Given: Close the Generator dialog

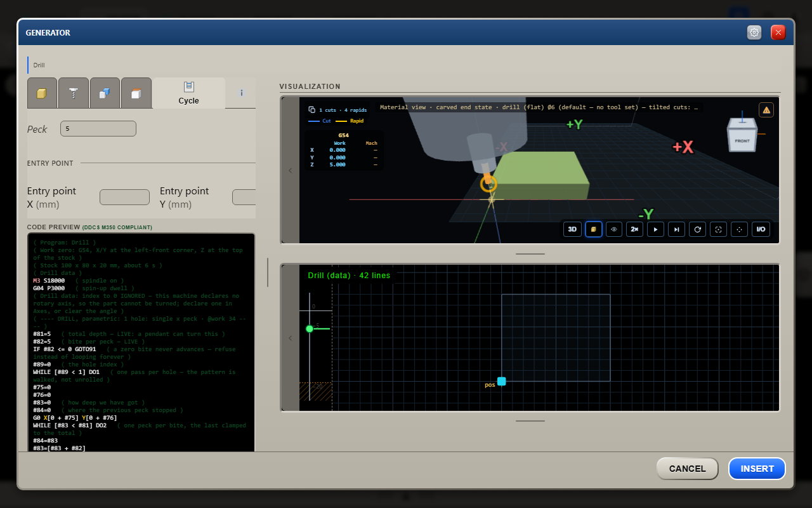Looking at the screenshot, I should [x=778, y=32].
